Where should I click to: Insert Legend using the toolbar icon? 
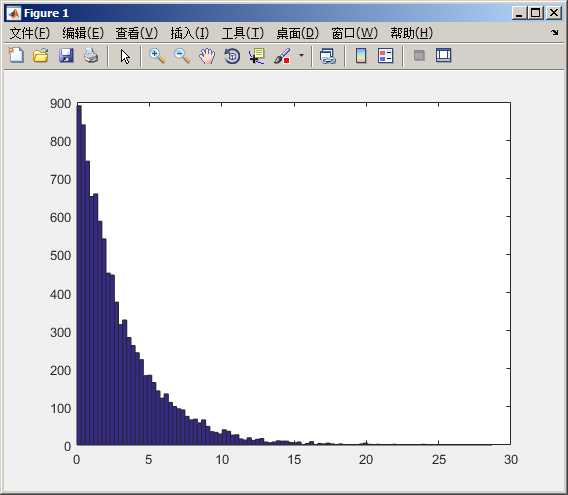(385, 56)
